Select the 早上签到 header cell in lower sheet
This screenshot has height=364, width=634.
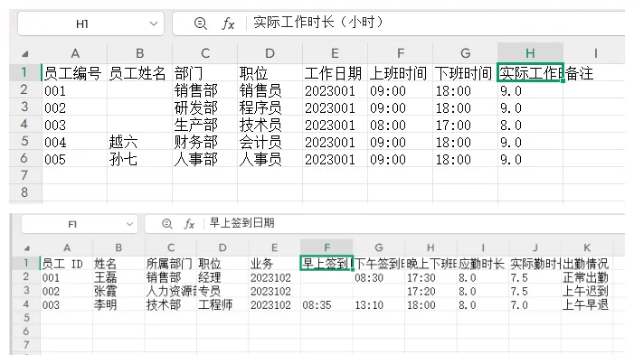[326, 264]
